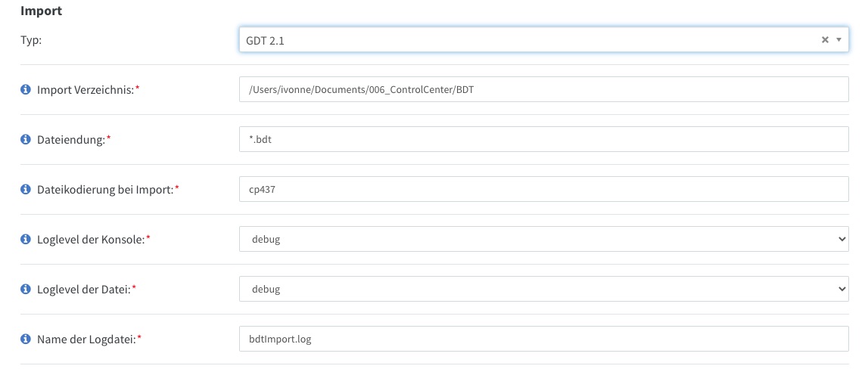Show info for Dateikodierung bei Import
868x372 pixels.
(x=25, y=189)
